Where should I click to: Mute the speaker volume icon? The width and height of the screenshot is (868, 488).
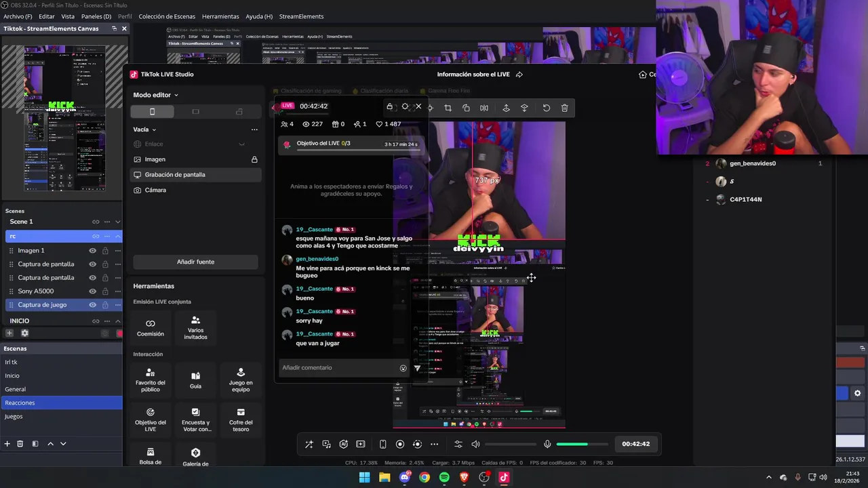(475, 444)
